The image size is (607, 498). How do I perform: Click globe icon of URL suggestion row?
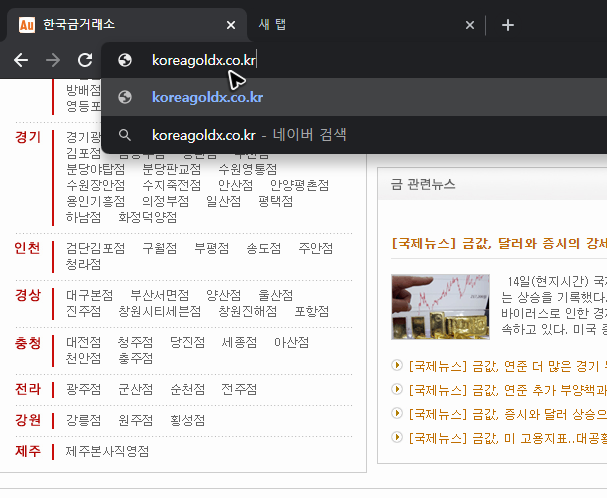pos(125,97)
